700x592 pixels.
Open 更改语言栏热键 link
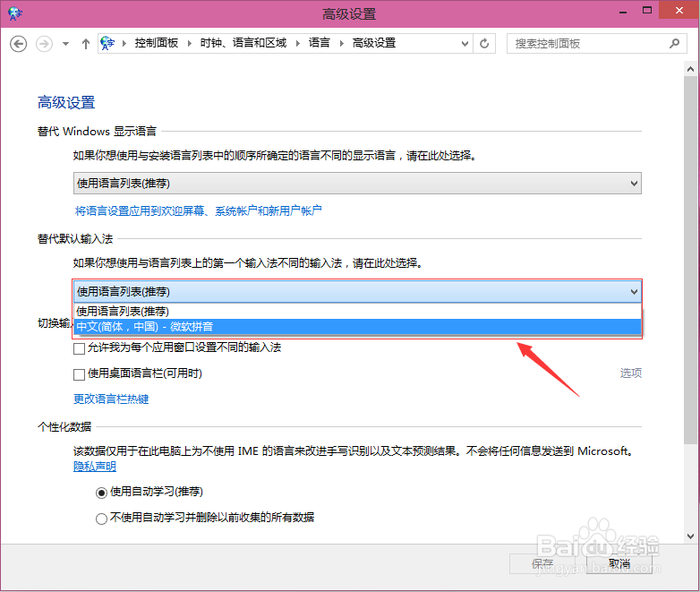111,399
